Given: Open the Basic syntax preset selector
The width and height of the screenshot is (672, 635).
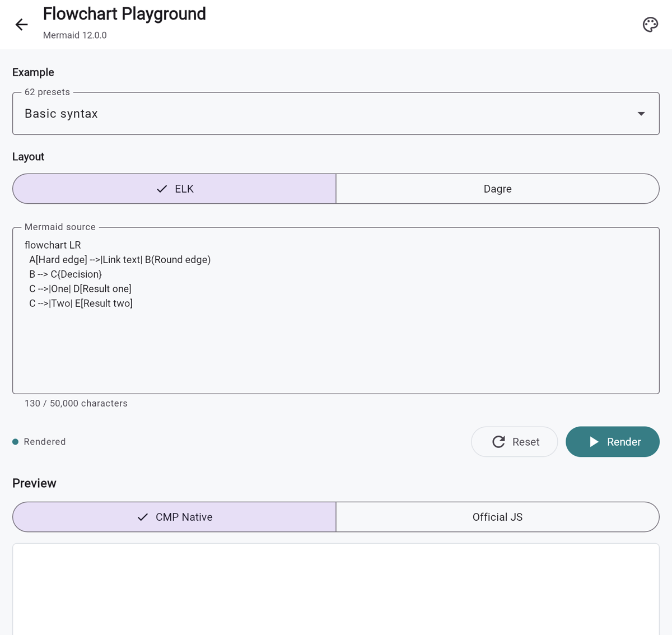Looking at the screenshot, I should point(336,114).
